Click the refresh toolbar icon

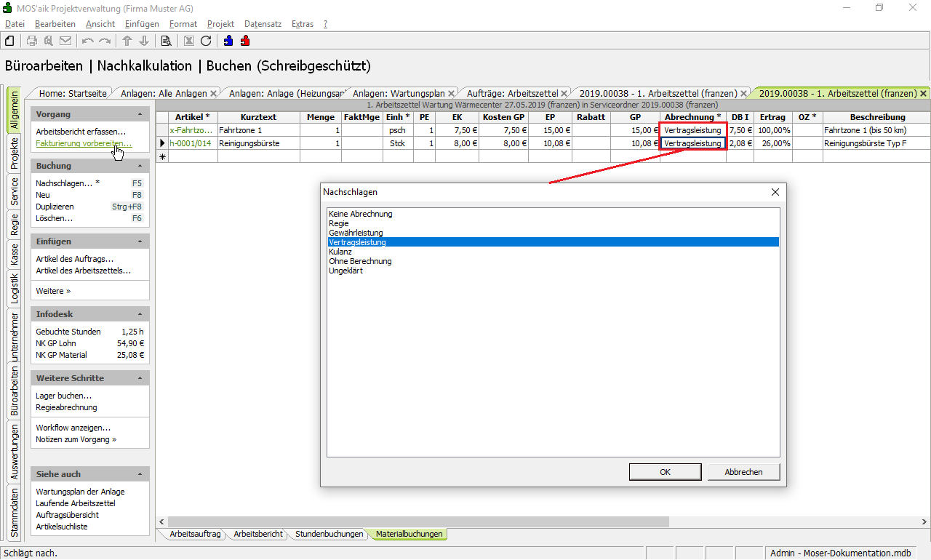pyautogui.click(x=206, y=41)
